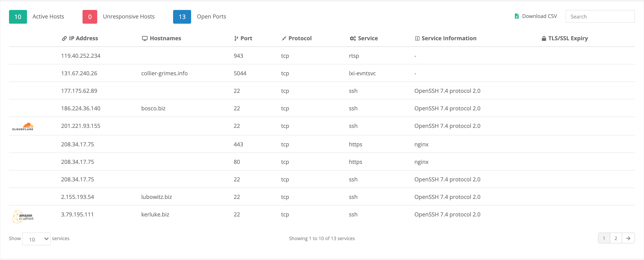Click the Amazon CloudFront logo icon
Viewport: 644px width, 260px height.
tap(23, 216)
